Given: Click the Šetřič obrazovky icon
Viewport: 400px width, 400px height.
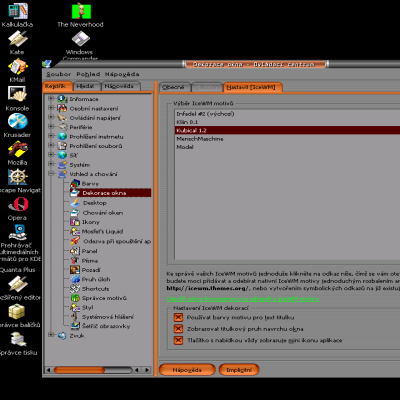Looking at the screenshot, I should [75, 326].
